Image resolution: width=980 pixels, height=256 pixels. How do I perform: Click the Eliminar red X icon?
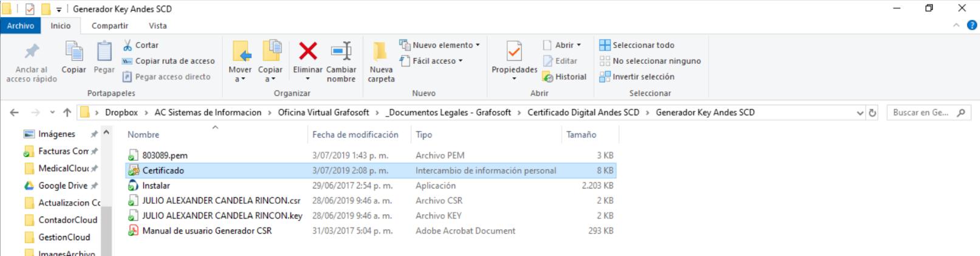308,52
